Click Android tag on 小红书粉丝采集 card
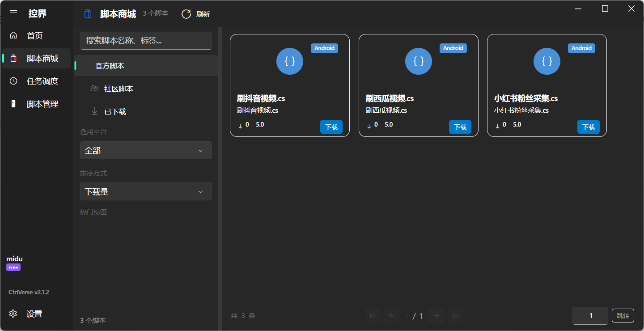Viewport: 644px width, 331px height. (581, 48)
